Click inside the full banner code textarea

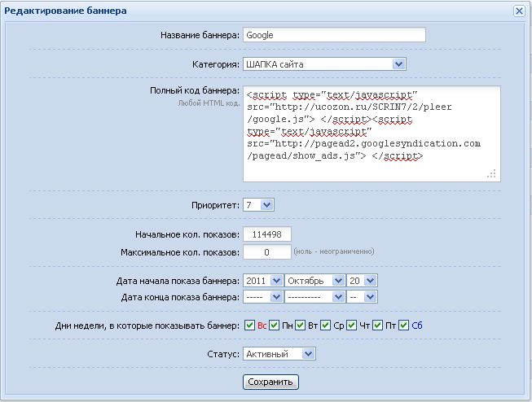pyautogui.click(x=372, y=134)
